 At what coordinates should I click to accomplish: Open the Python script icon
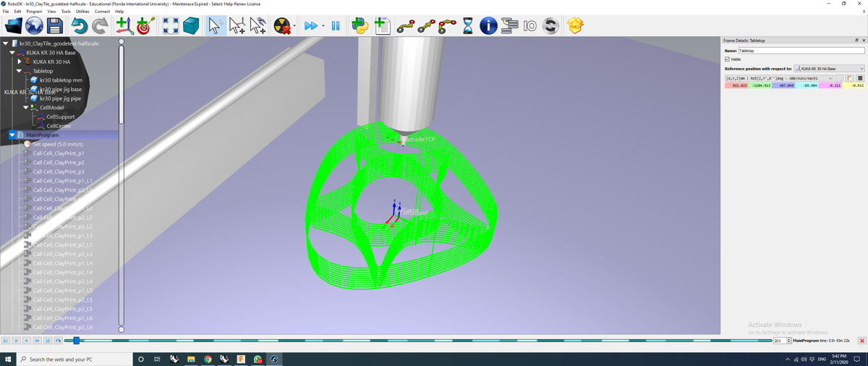coord(359,26)
